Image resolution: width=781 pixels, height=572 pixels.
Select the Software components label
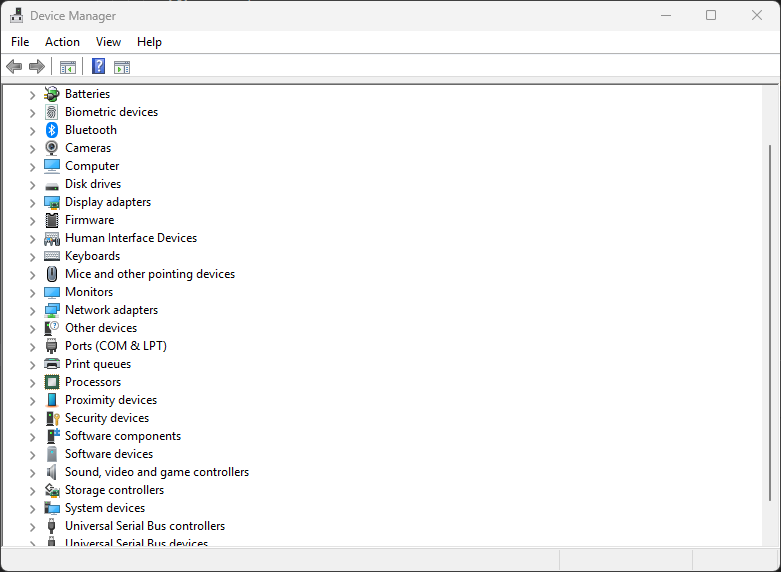pyautogui.click(x=123, y=435)
